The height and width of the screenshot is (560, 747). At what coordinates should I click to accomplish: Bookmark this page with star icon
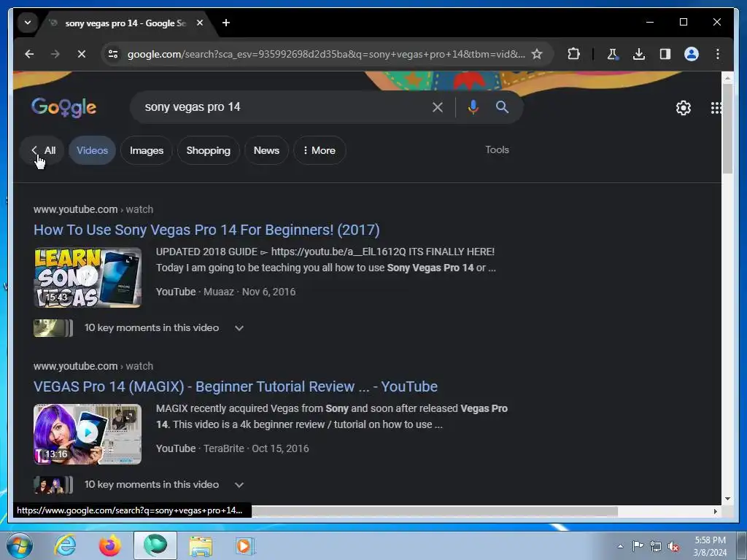(x=537, y=54)
